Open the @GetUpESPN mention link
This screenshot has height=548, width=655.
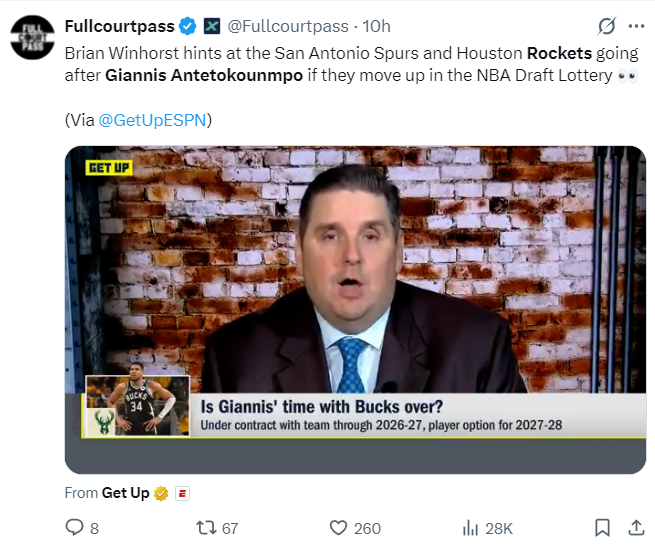point(152,120)
